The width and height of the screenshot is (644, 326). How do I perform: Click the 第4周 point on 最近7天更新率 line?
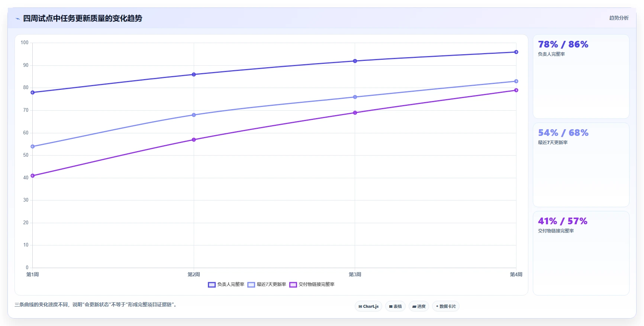(x=516, y=81)
